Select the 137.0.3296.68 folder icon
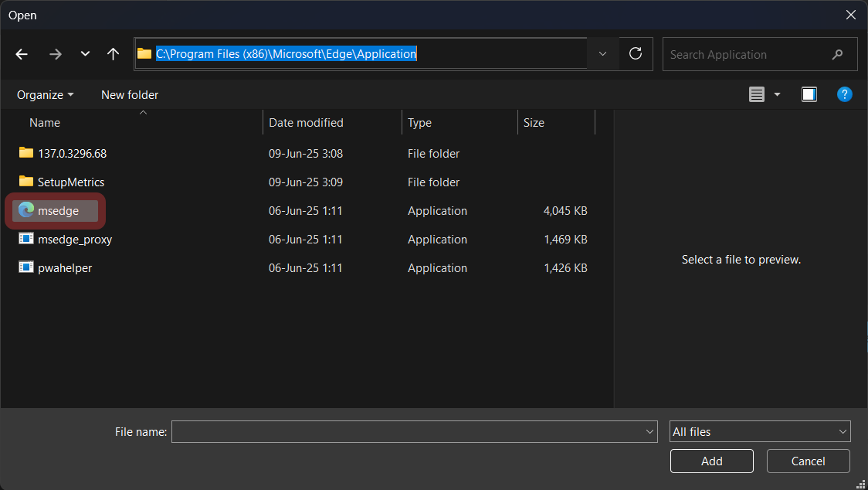The height and width of the screenshot is (490, 868). [x=26, y=153]
